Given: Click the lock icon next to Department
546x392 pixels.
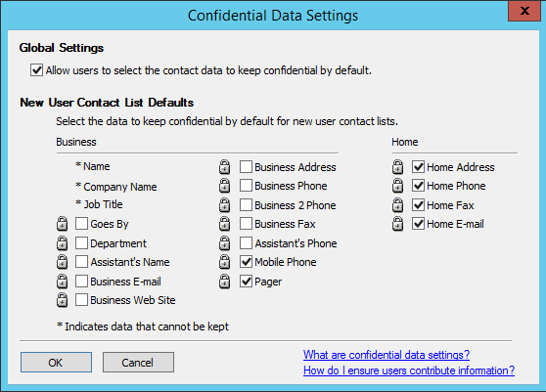Looking at the screenshot, I should tap(62, 243).
